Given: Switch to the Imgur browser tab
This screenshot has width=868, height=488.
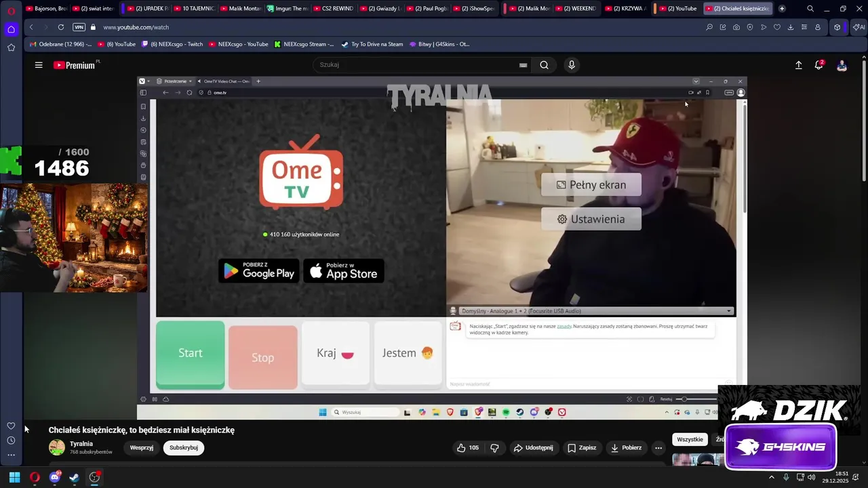Looking at the screenshot, I should click(x=288, y=9).
